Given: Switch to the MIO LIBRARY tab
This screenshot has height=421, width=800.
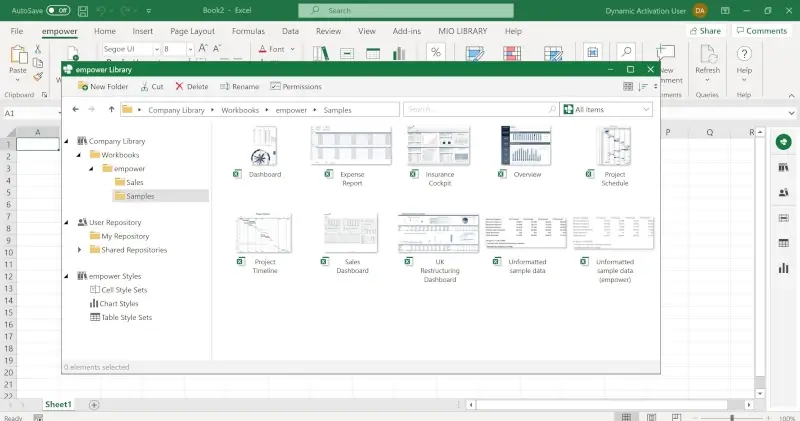Looking at the screenshot, I should click(x=462, y=31).
